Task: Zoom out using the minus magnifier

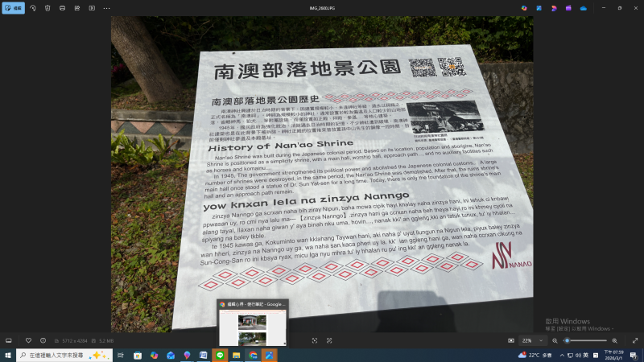Action: click(555, 340)
